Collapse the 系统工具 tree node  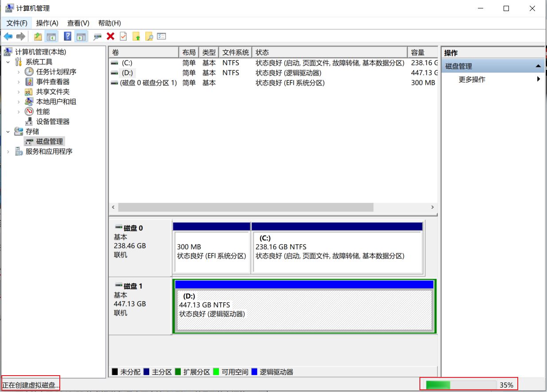(x=8, y=62)
